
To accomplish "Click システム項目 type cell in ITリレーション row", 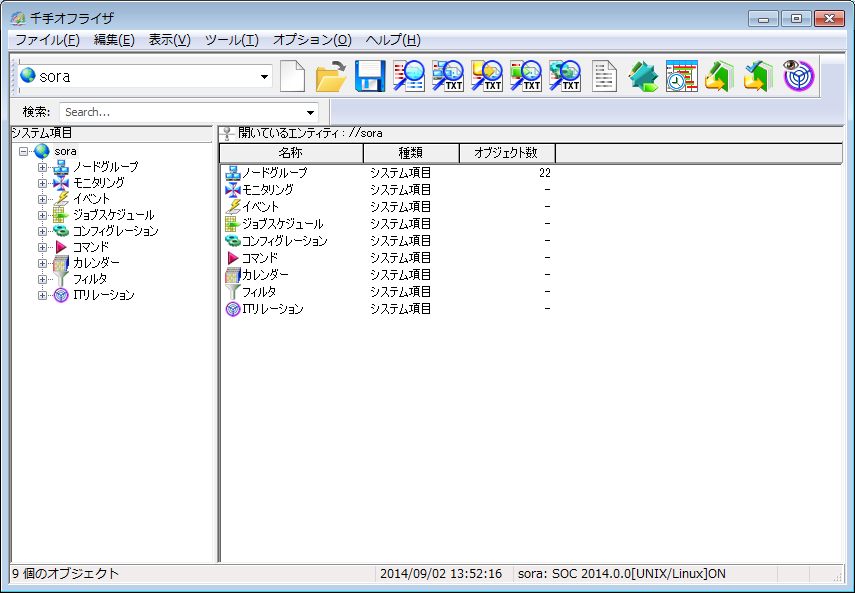I will coord(401,309).
